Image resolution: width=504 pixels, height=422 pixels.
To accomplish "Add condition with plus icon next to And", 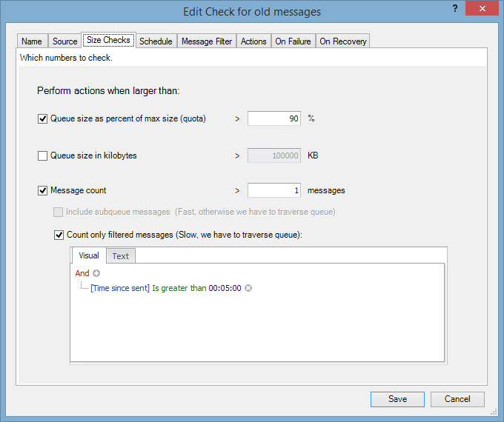I will coord(96,273).
